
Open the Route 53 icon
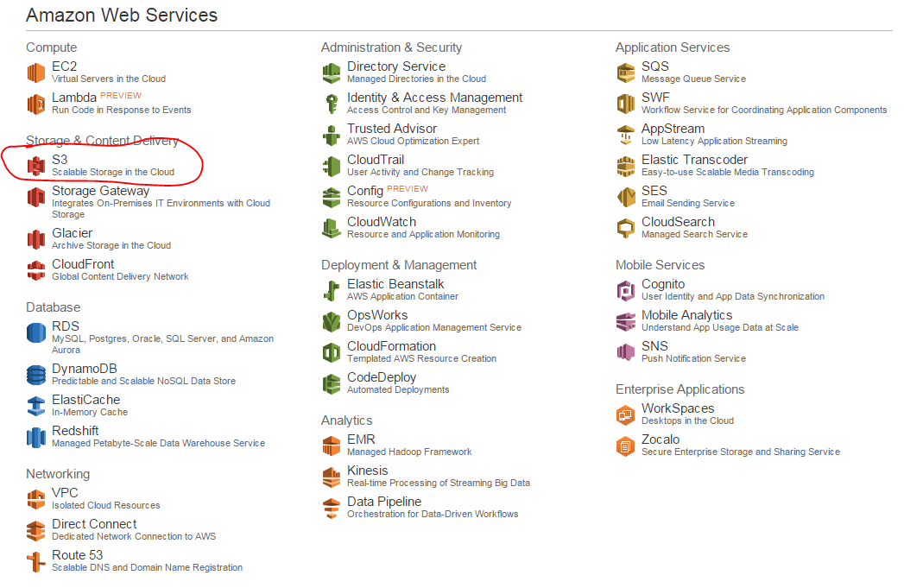pyautogui.click(x=35, y=561)
